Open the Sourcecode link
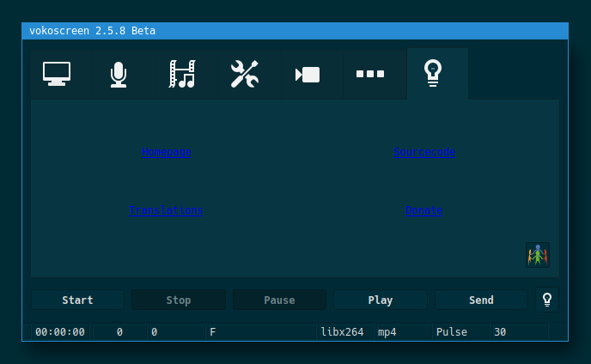Viewport: 591px width, 364px height. coord(424,152)
